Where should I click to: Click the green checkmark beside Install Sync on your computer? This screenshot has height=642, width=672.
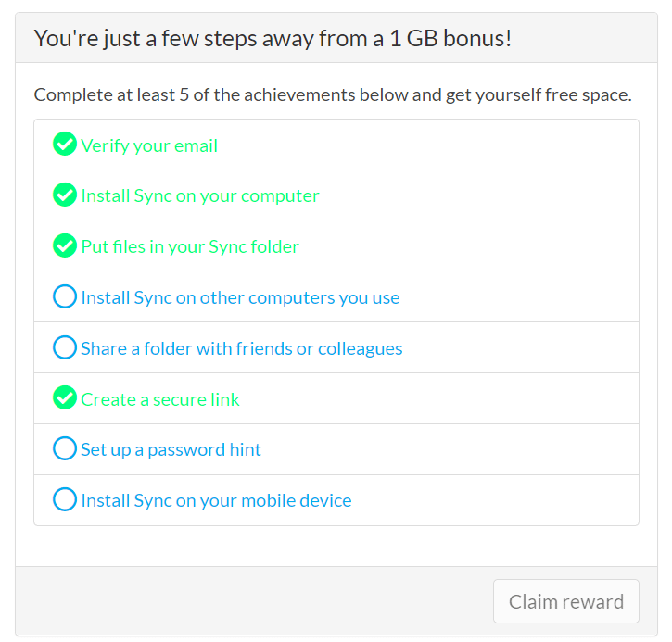[65, 195]
